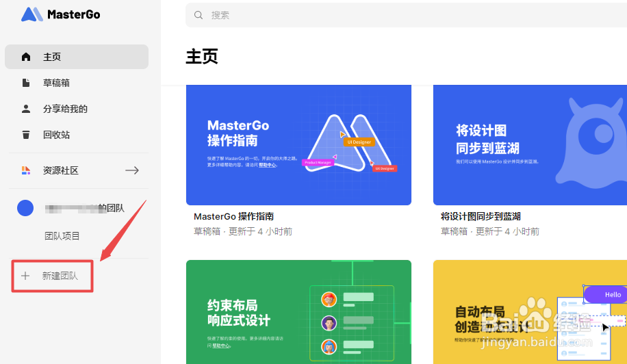The image size is (627, 364).
Task: Click in the 搜索 search field
Action: point(407,15)
